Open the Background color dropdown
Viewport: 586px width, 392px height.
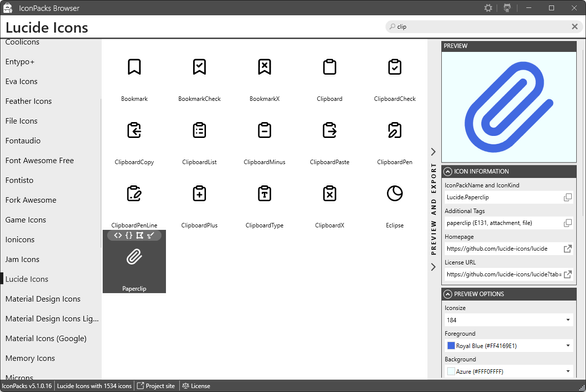(x=508, y=371)
